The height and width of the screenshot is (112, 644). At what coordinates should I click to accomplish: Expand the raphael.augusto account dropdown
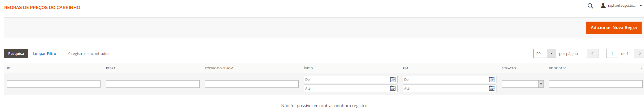coord(641,6)
